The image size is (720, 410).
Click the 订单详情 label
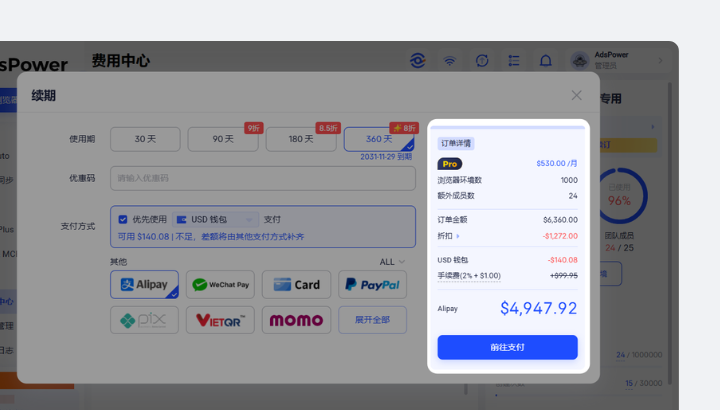(456, 143)
